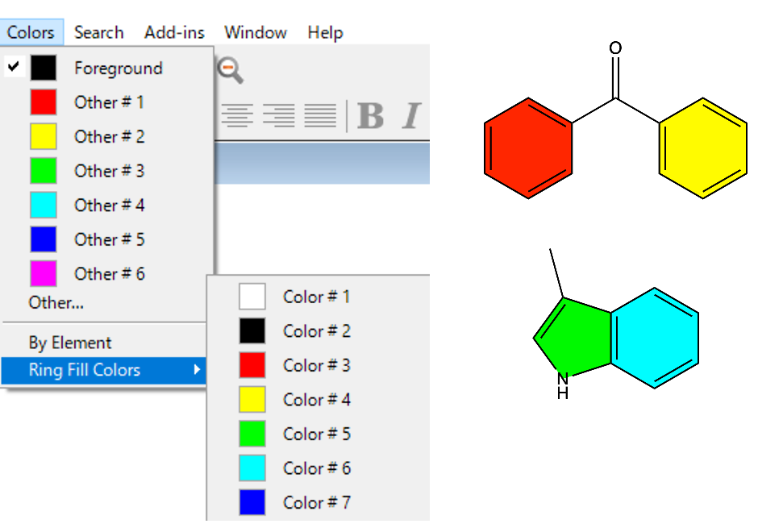Open the Help menu

325,31
